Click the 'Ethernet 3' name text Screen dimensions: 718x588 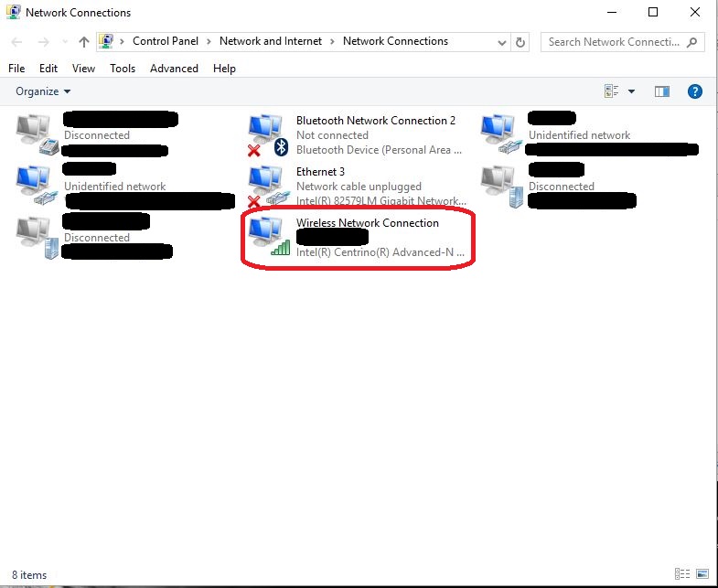pyautogui.click(x=320, y=172)
